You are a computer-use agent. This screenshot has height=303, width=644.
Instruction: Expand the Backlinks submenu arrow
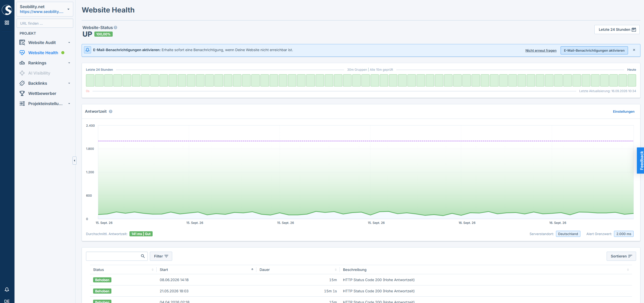pyautogui.click(x=69, y=83)
